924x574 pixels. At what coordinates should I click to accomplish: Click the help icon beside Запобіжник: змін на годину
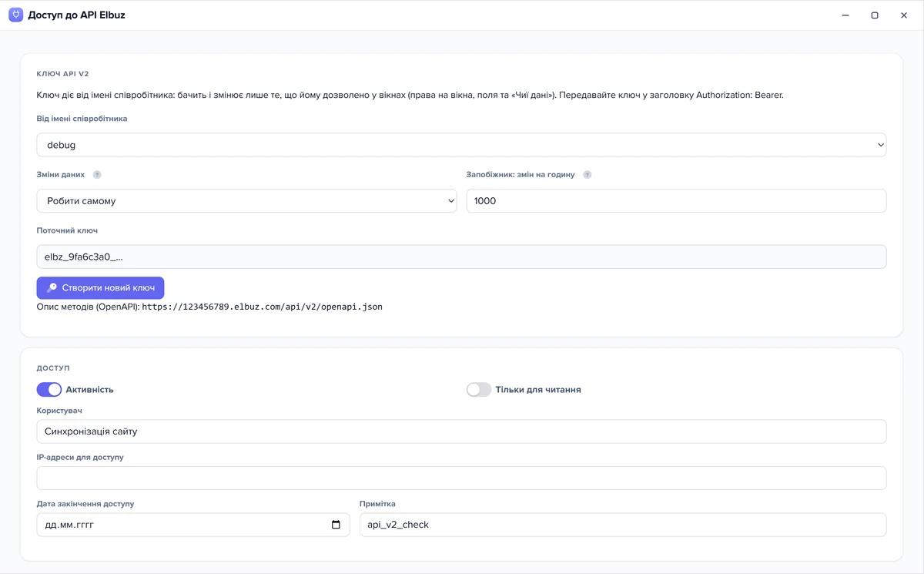(588, 175)
